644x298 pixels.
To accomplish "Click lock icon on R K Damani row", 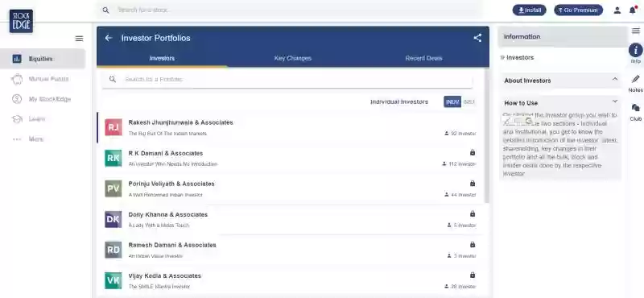I will coord(473,152).
